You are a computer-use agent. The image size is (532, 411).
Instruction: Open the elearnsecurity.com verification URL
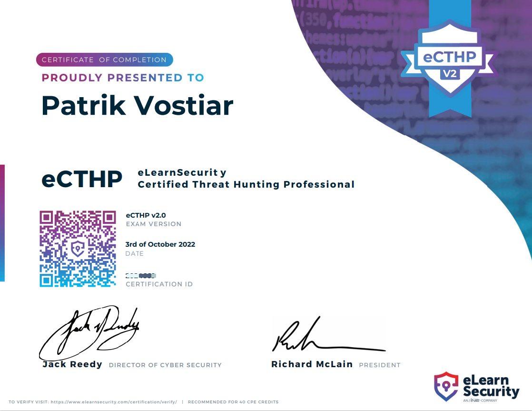114,402
